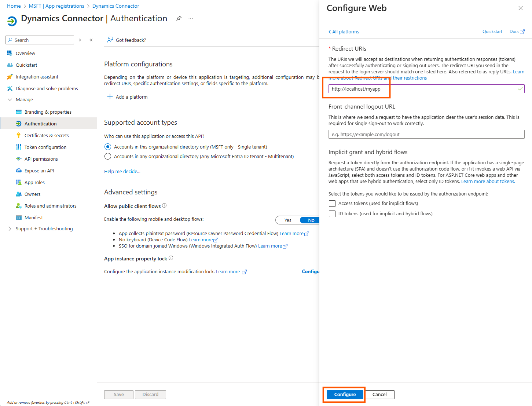Screen dimensions: 532x406
Task: Select multitenant organizational directory radio option
Action: [x=108, y=157]
